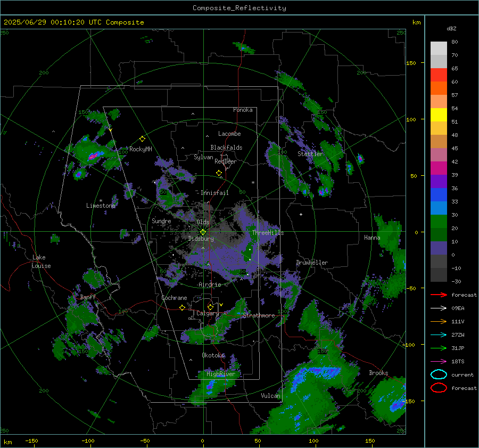Image resolution: width=479 pixels, height=448 pixels.
Task: Click the Cochrane city label
Action: (174, 298)
